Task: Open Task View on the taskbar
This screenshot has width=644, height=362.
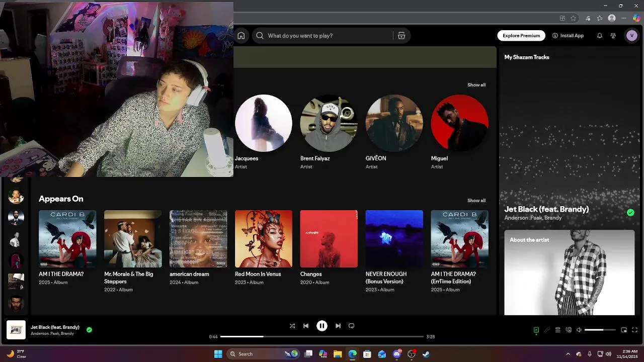Action: pyautogui.click(x=308, y=354)
